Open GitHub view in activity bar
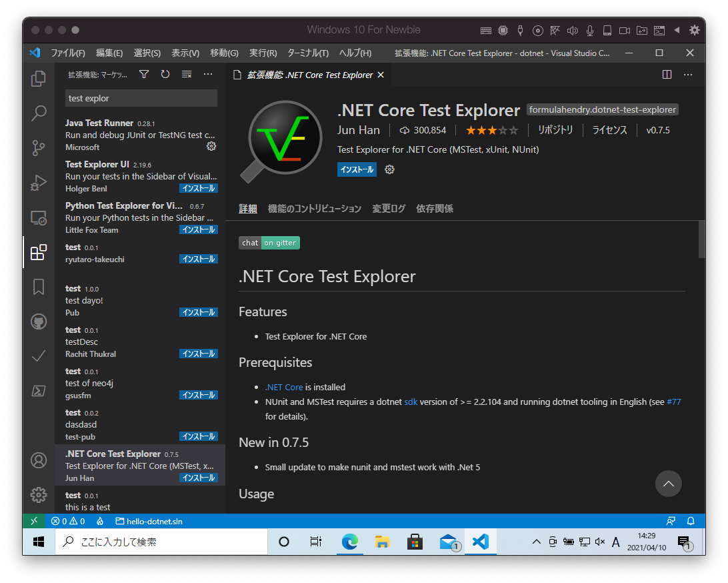 tap(39, 322)
